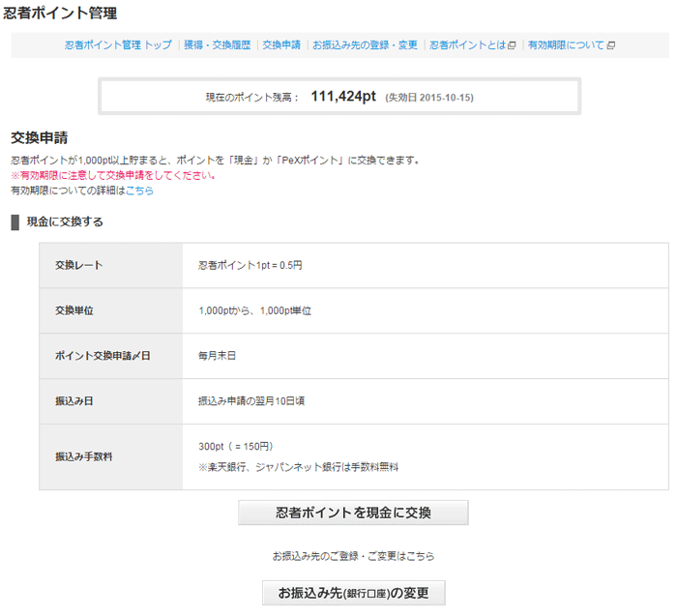Click the 振込み日 row label
Image resolution: width=677 pixels, height=616 pixels.
click(74, 401)
